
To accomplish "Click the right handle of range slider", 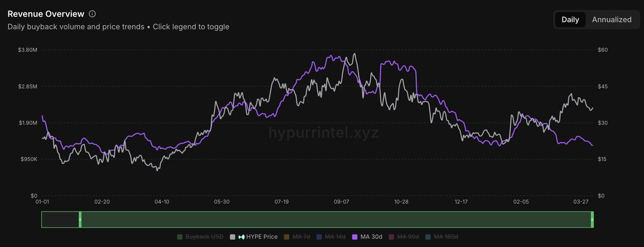I will pyautogui.click(x=592, y=220).
